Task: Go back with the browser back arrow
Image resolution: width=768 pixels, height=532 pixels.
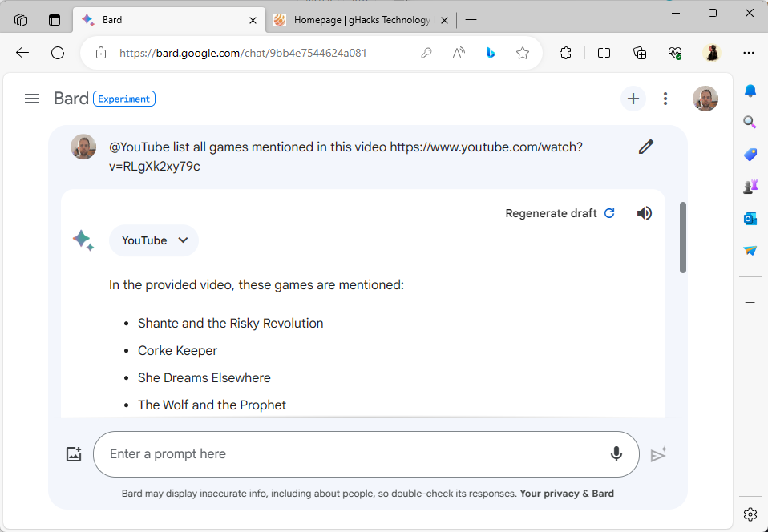Action: [x=22, y=53]
